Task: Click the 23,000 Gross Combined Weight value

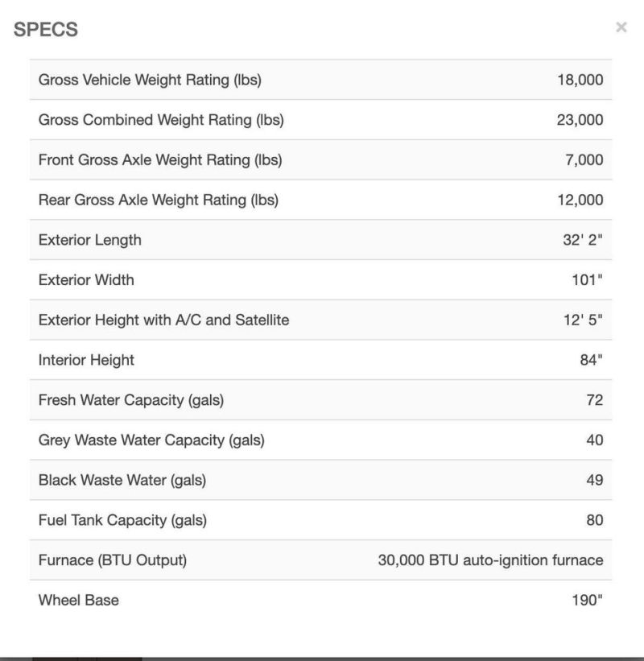Action: pyautogui.click(x=580, y=120)
